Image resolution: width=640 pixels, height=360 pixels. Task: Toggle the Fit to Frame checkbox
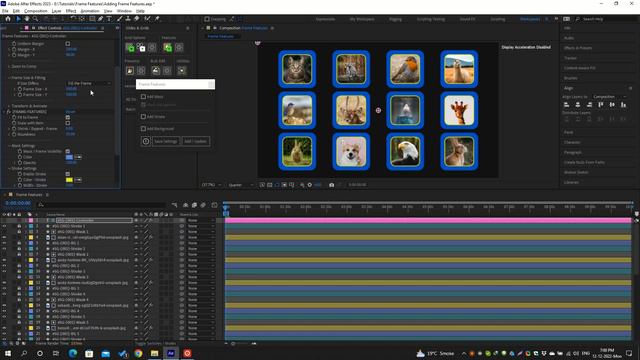pos(68,117)
